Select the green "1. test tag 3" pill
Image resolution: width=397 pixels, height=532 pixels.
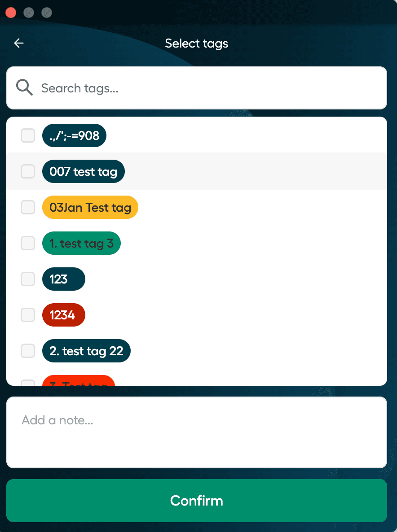(81, 243)
